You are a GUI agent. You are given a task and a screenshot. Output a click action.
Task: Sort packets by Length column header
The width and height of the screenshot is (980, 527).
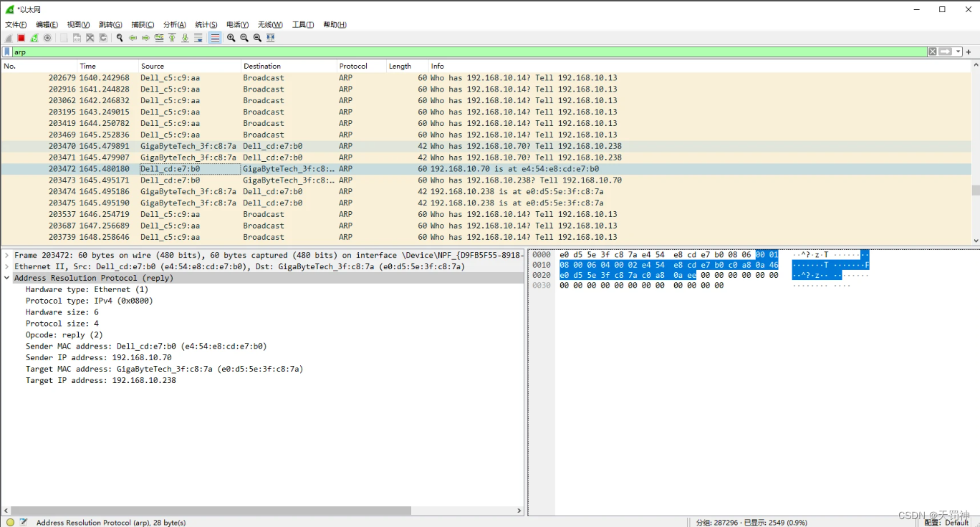(x=408, y=66)
